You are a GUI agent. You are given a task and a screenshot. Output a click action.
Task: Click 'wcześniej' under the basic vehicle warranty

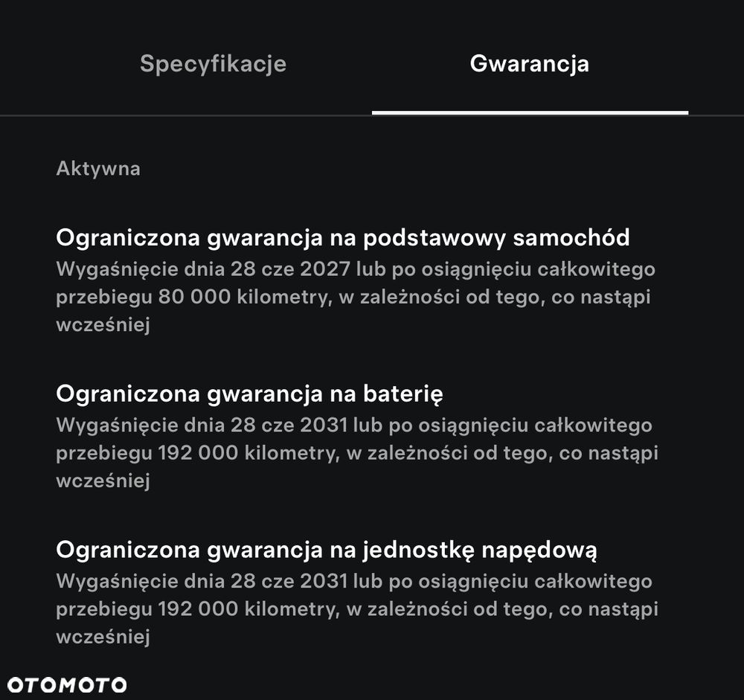coord(103,325)
